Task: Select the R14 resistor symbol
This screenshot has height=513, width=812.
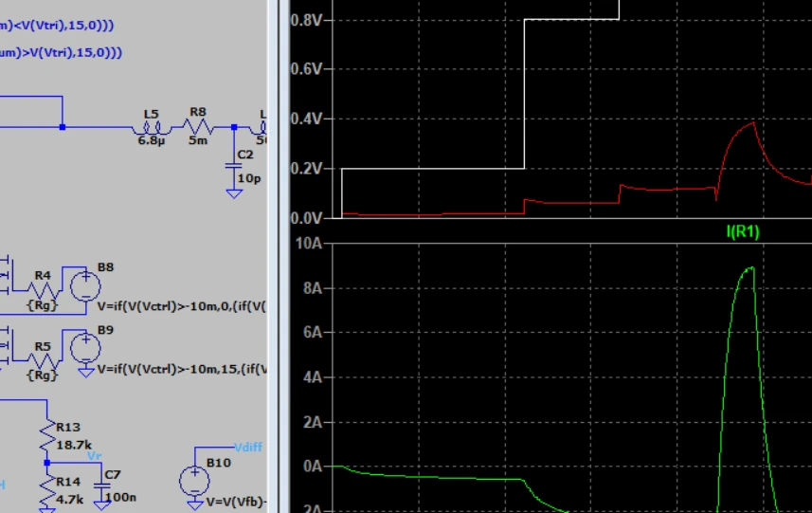Action: coord(46,487)
